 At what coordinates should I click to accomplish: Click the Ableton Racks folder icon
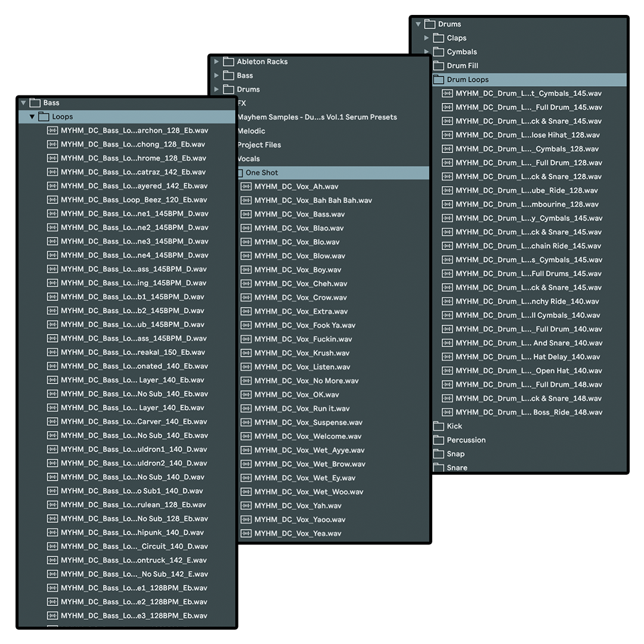[228, 61]
